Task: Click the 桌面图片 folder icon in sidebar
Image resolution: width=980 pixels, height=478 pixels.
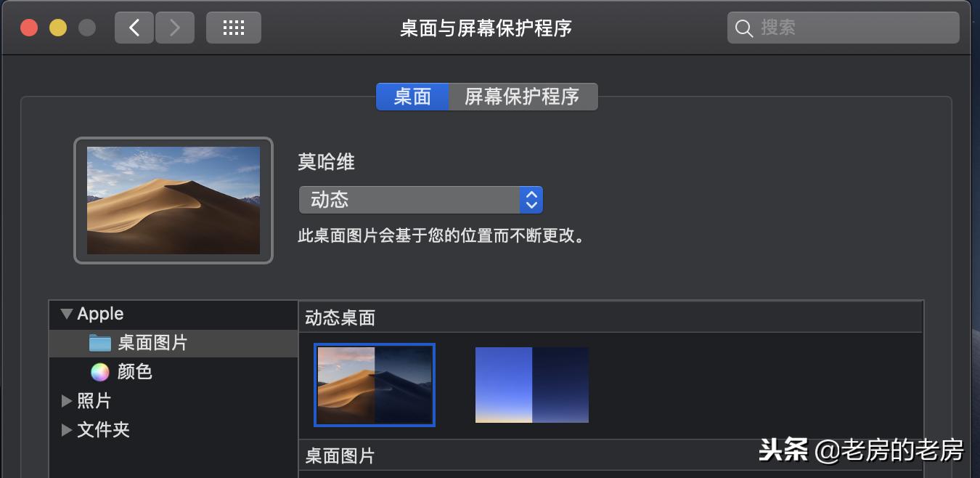Action: point(100,343)
